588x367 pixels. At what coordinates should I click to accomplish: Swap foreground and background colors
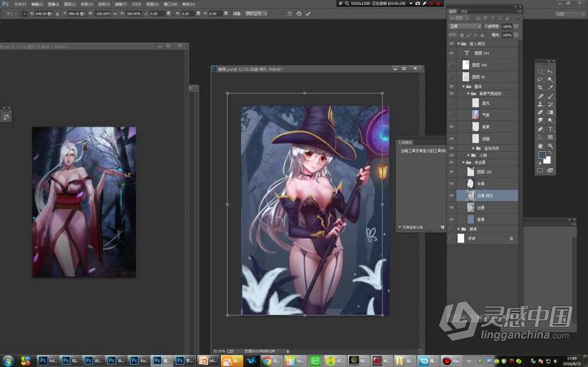click(549, 152)
